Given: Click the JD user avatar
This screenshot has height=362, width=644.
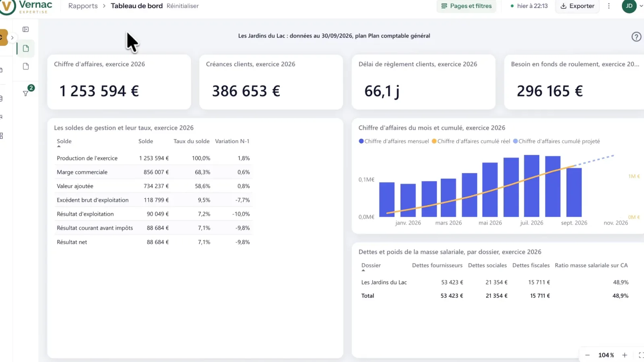Looking at the screenshot, I should [629, 6].
